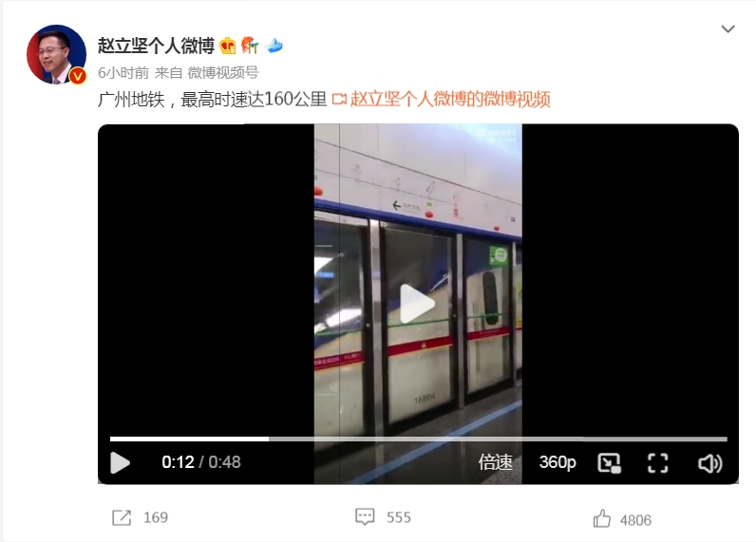Open the 倍速 playback speed menu
Screen dimensions: 756x542
click(495, 462)
